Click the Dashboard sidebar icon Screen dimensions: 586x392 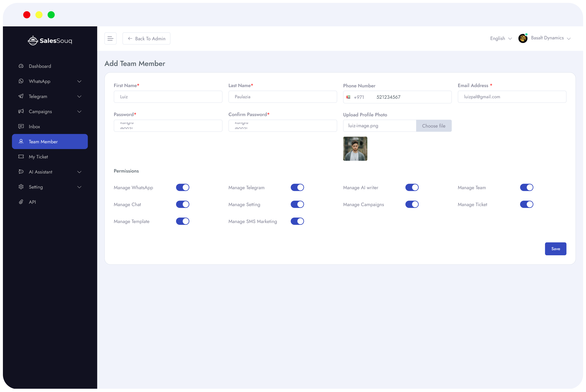click(x=21, y=66)
